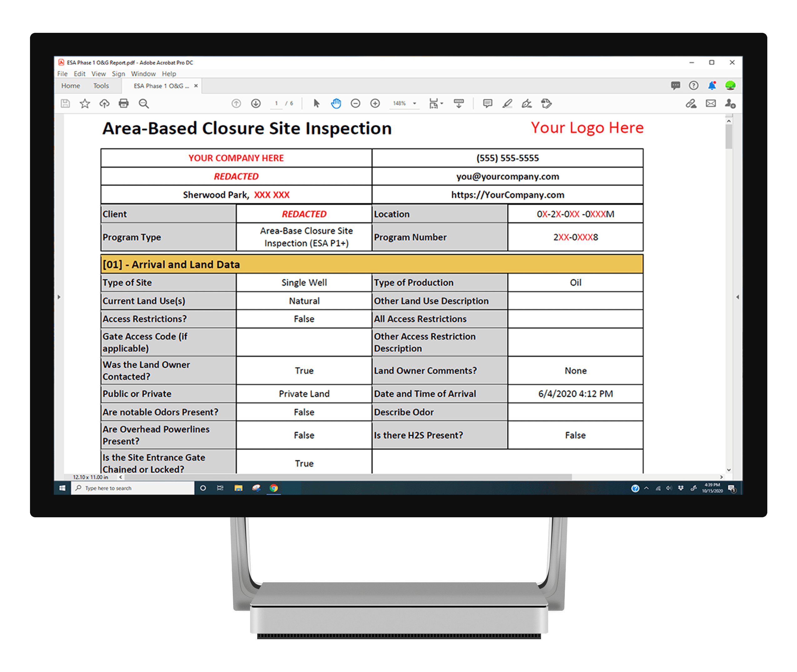This screenshot has height=672, width=797.
Task: Click the page number input field
Action: 276,103
